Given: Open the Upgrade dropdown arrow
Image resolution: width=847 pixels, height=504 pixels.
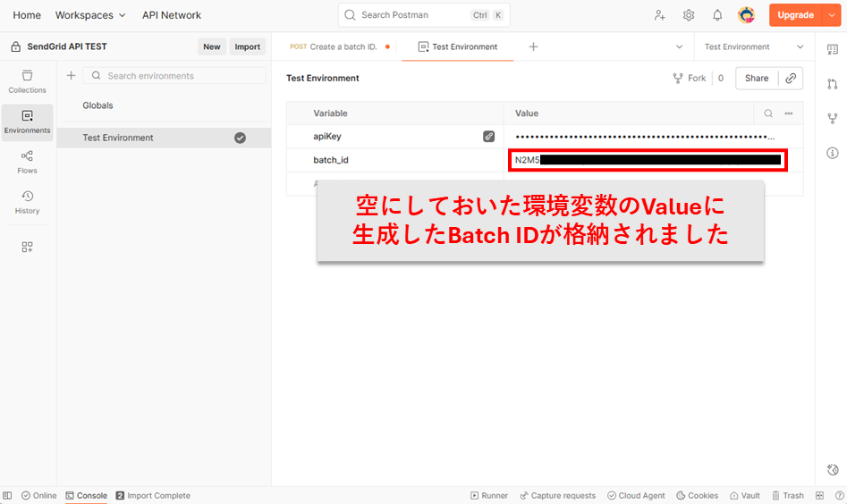Looking at the screenshot, I should (832, 15).
